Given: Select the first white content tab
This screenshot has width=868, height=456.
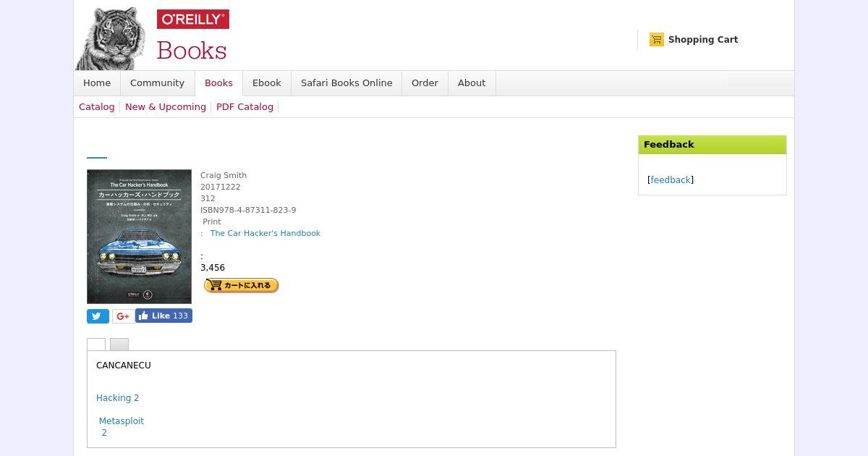Looking at the screenshot, I should coord(96,345).
